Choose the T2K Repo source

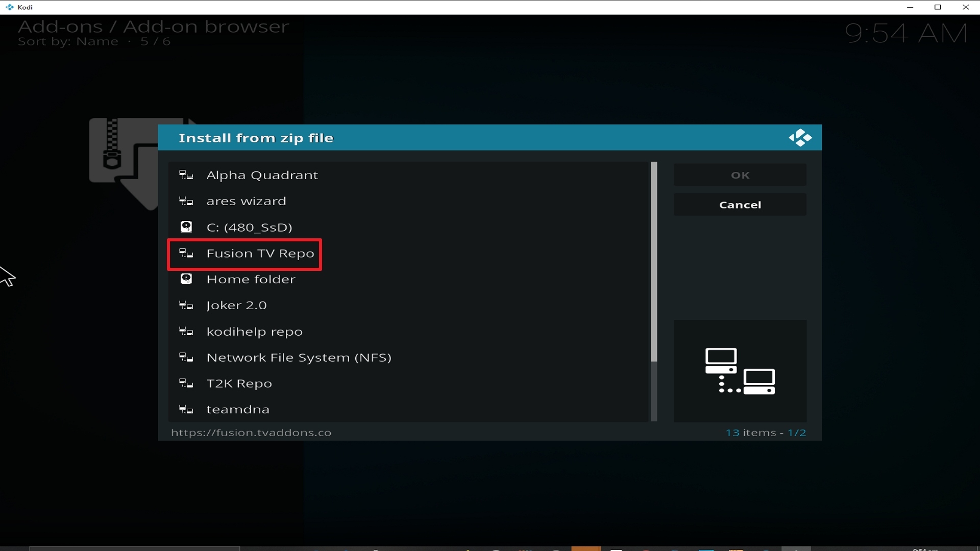pyautogui.click(x=239, y=384)
